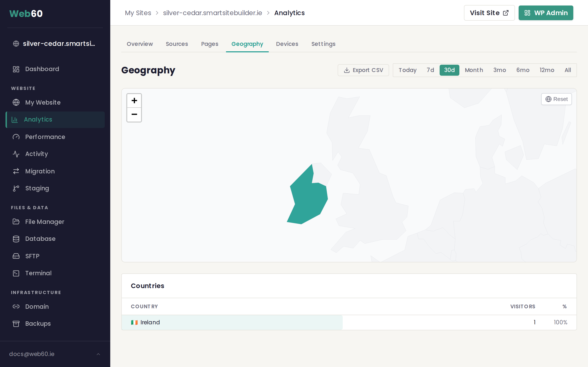Click the map zoom in plus button
Image resolution: width=588 pixels, height=367 pixels.
click(134, 101)
